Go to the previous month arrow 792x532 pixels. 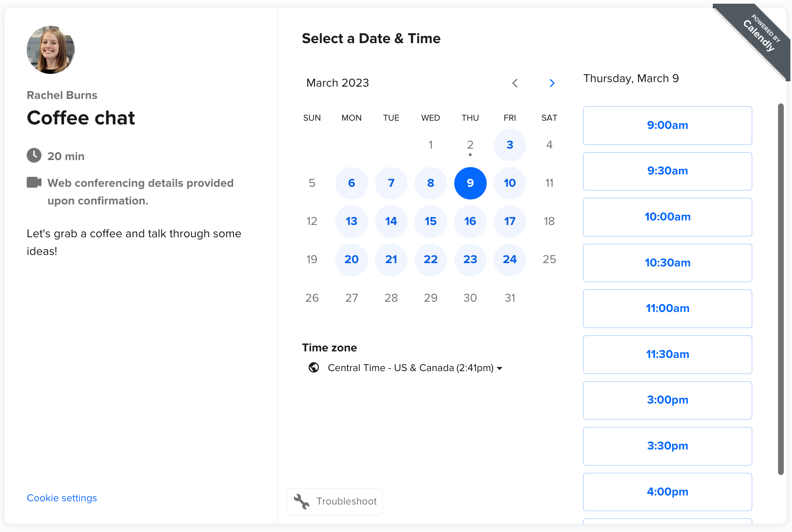[x=515, y=83]
